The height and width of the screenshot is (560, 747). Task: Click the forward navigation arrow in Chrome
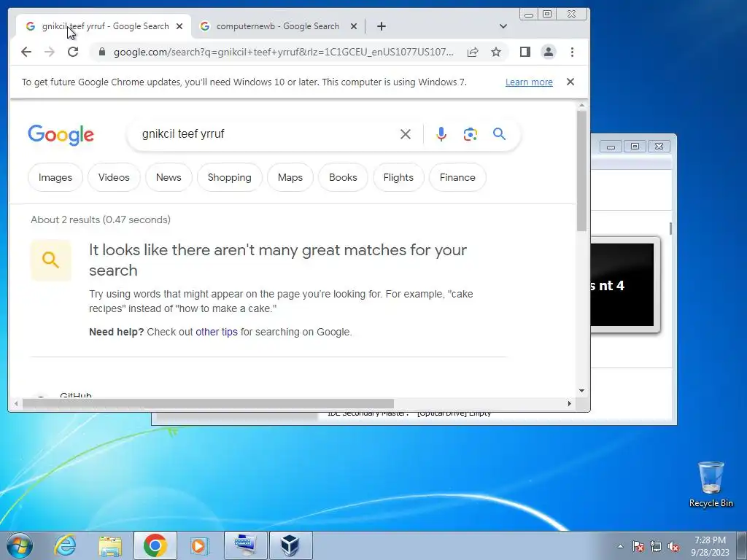tap(50, 52)
